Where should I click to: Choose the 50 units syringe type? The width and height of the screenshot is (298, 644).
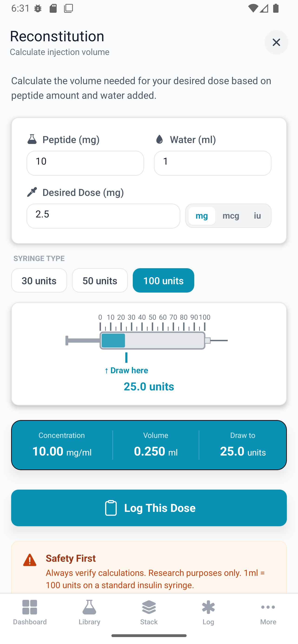coord(100,281)
